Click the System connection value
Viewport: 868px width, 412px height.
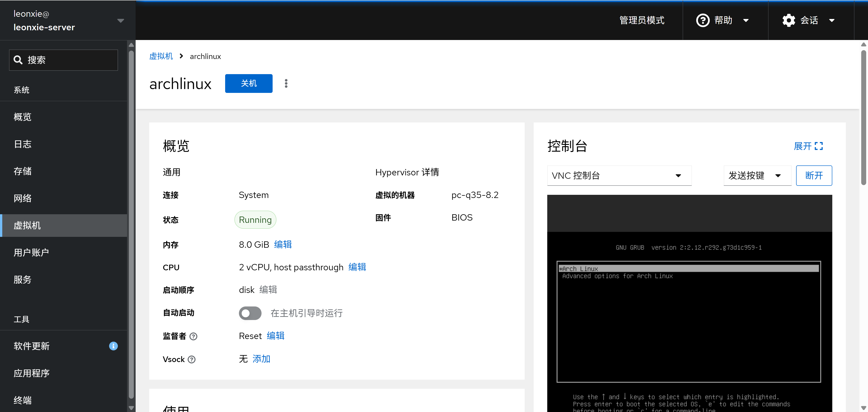[254, 195]
